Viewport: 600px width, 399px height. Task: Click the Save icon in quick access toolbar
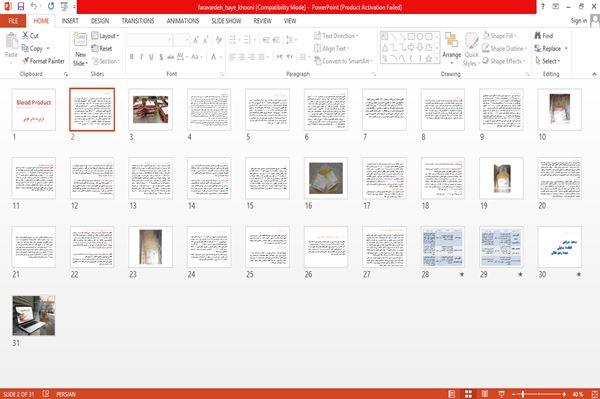pos(21,7)
